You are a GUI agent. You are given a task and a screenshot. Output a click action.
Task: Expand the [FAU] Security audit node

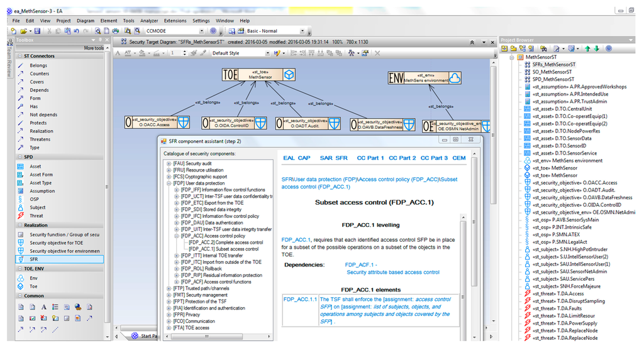pos(169,163)
